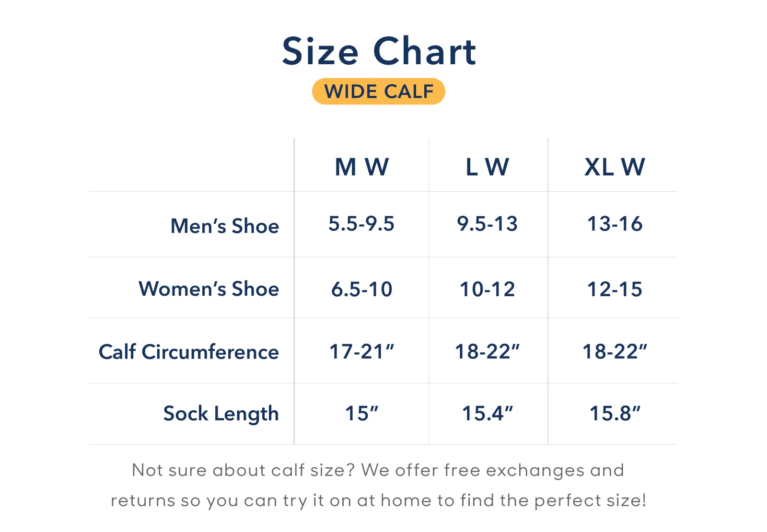Image resolution: width=767 pixels, height=532 pixels.
Task: Click women's shoe size 12-15 cell
Action: point(615,289)
